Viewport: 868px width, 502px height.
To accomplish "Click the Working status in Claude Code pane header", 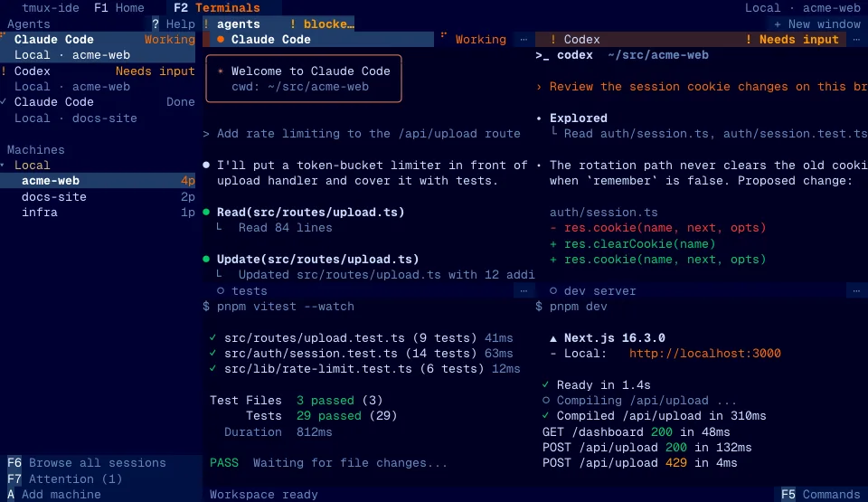I will (480, 39).
